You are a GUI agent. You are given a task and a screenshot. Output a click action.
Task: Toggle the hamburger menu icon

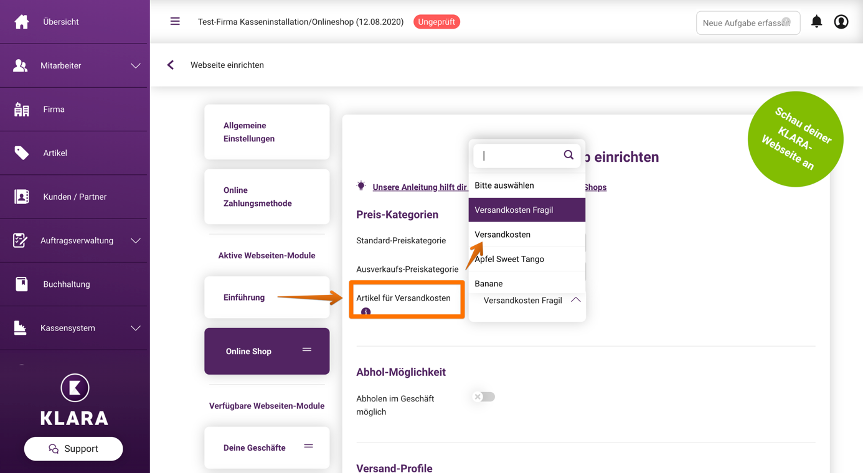[x=175, y=21]
